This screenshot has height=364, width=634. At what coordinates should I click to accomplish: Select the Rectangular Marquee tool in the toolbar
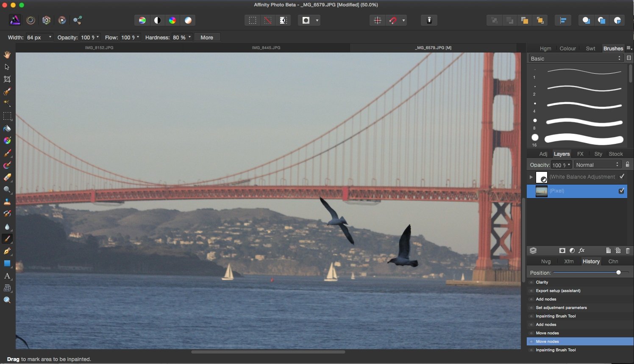7,116
